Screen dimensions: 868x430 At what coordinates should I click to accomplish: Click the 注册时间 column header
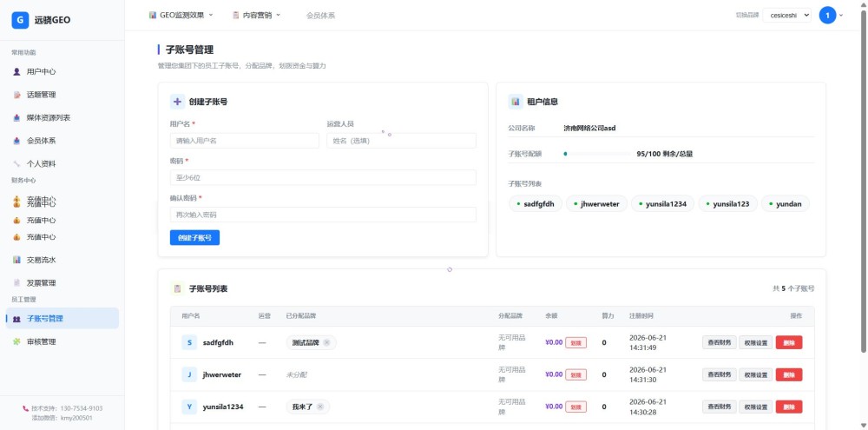pyautogui.click(x=641, y=316)
